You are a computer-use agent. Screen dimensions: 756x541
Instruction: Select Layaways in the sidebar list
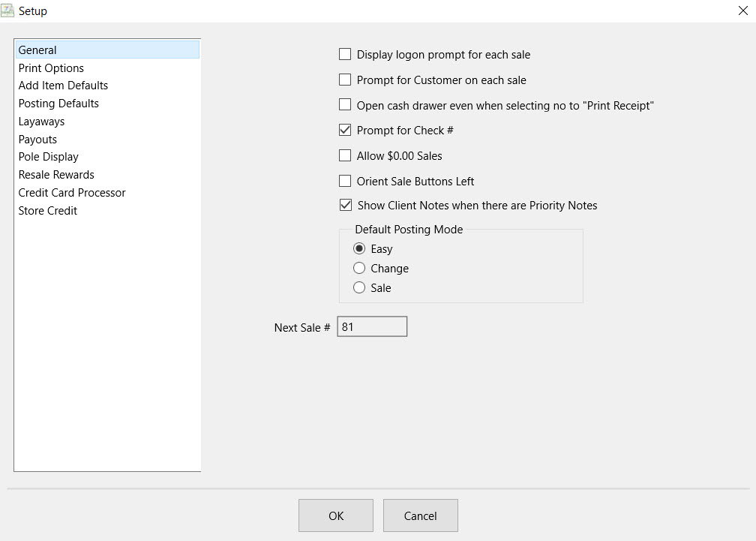coord(41,122)
